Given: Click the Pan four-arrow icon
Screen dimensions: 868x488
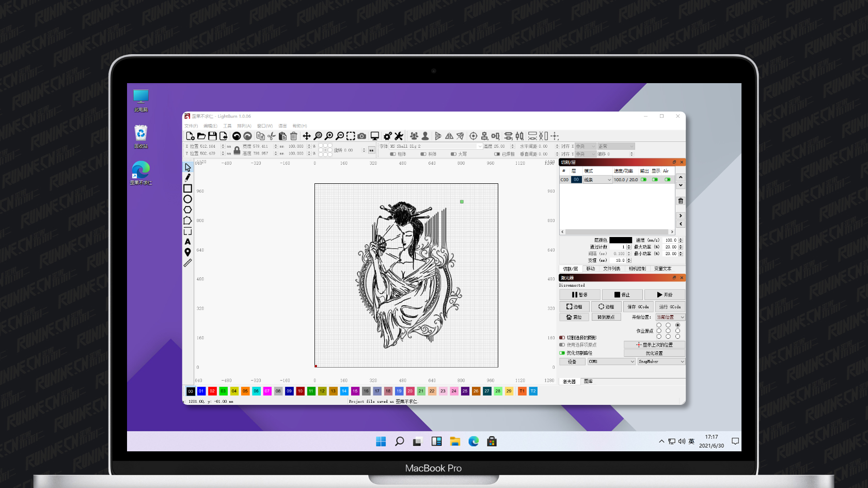Looking at the screenshot, I should tap(307, 136).
